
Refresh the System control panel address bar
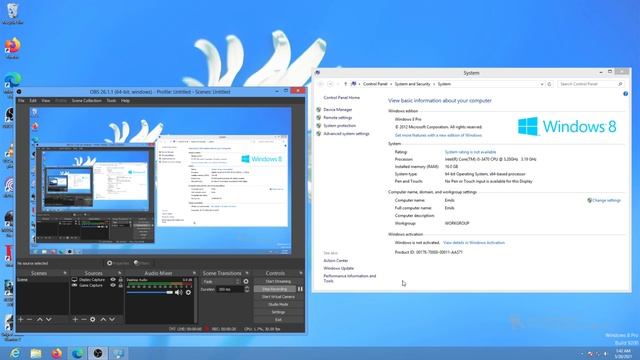click(549, 84)
